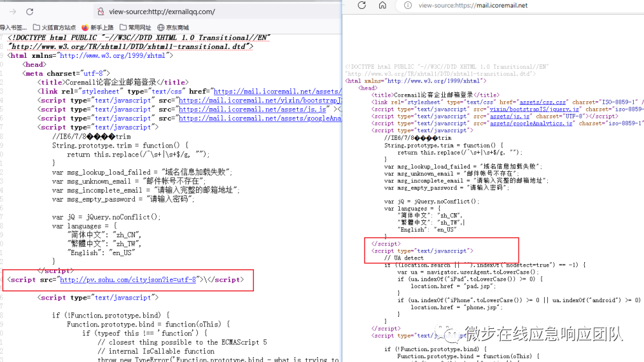
Task: Open the insecure connection lock icon
Action: (x=101, y=11)
